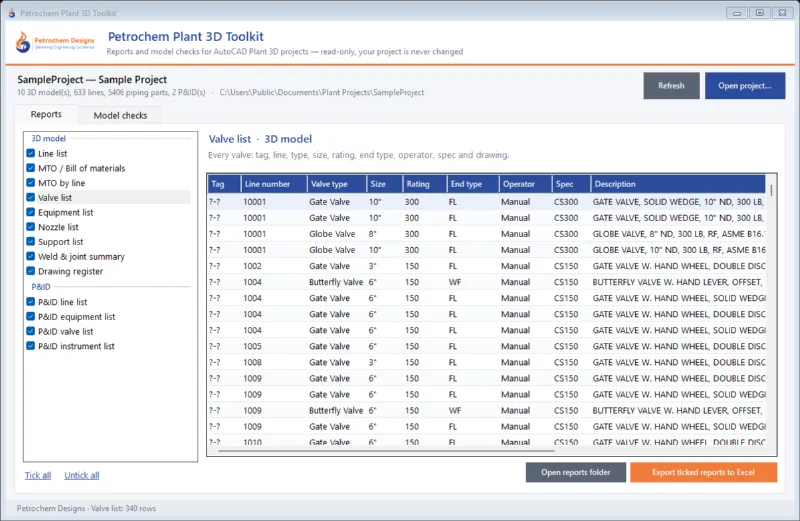Image resolution: width=800 pixels, height=521 pixels.
Task: Switch to the Reports tab
Action: (46, 114)
